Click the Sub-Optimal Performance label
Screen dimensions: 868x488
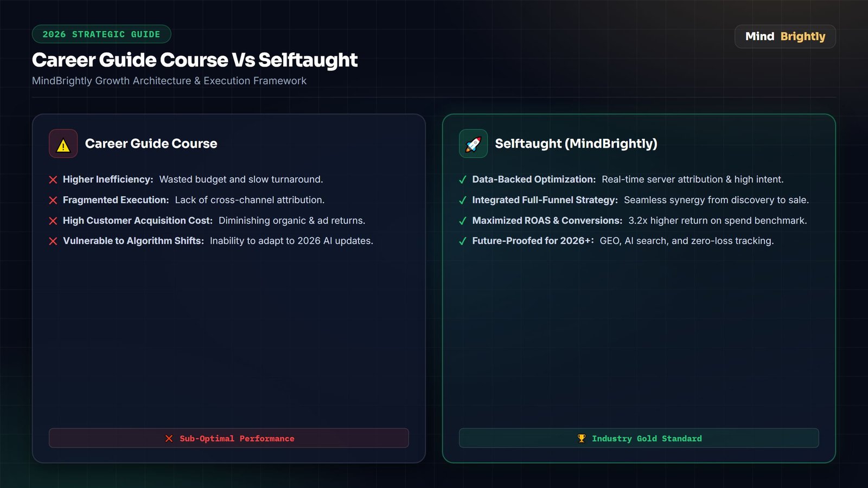[237, 438]
